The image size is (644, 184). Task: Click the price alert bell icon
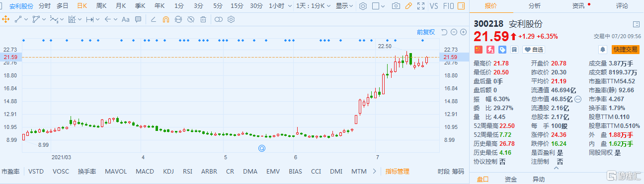pyautogui.click(x=603, y=50)
